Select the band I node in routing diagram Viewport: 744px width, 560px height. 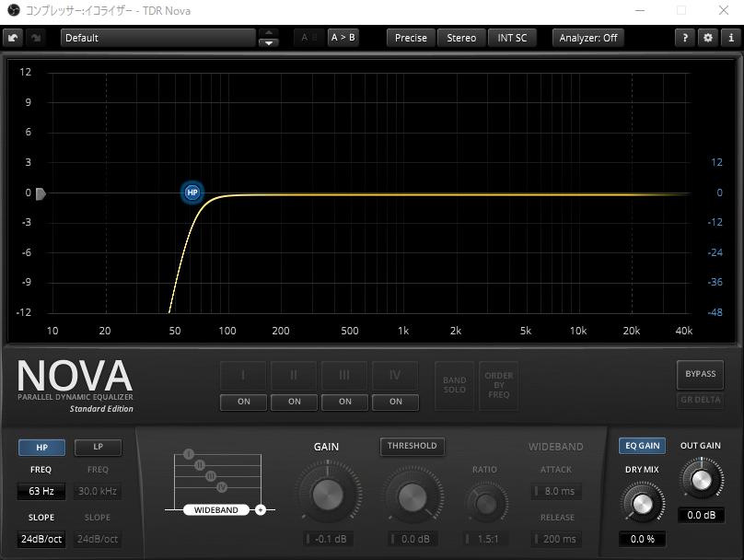tap(189, 454)
